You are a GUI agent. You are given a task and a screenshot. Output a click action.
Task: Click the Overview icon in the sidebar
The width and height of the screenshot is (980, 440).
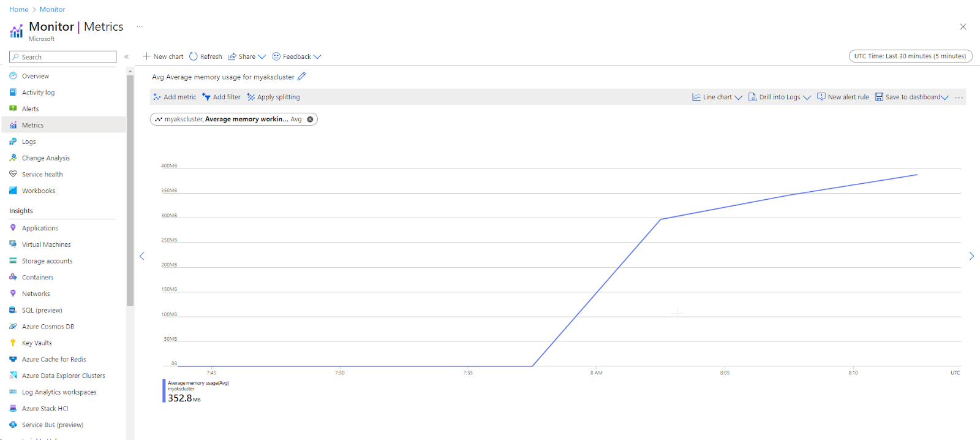point(13,76)
